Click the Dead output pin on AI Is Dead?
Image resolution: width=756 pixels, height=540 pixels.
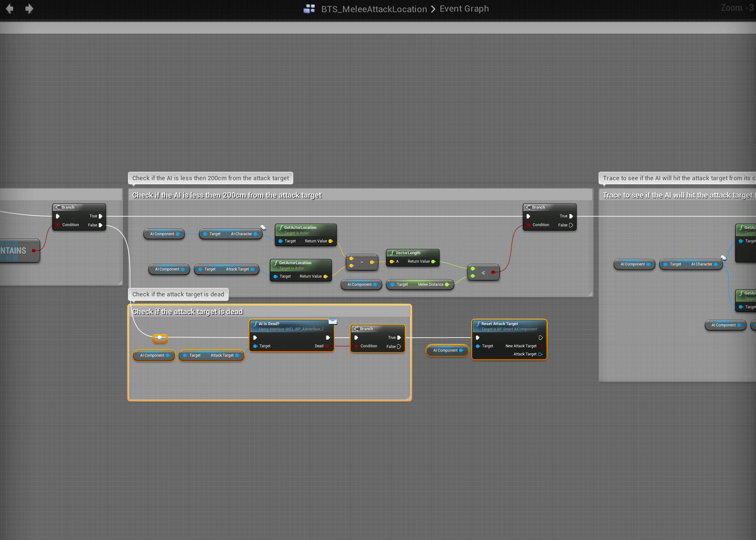327,346
